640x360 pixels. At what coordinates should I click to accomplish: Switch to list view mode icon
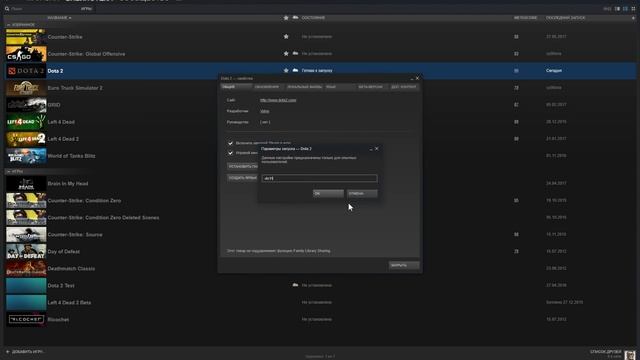[625, 9]
